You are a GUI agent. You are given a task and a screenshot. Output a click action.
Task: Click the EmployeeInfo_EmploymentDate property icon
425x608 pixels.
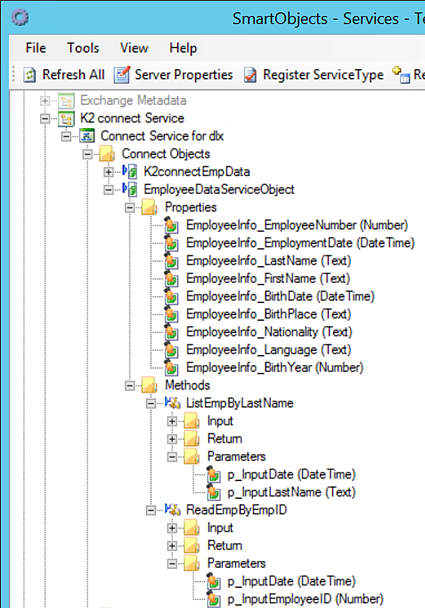(171, 243)
